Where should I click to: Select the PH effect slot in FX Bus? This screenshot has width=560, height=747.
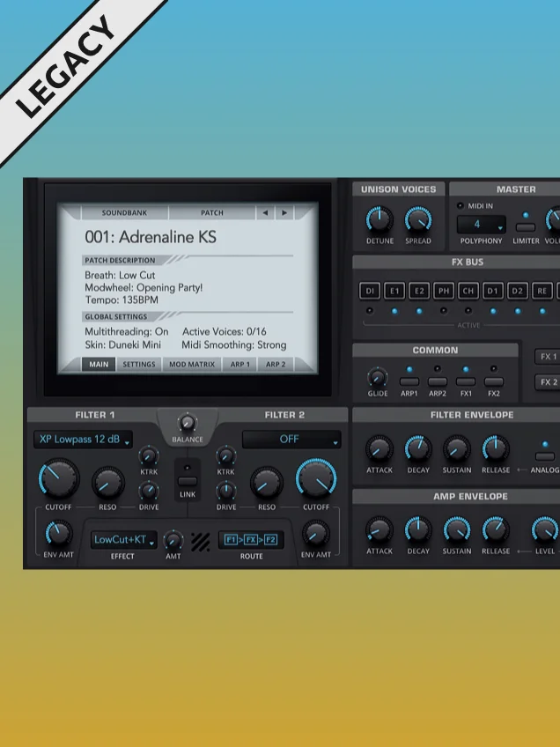point(444,291)
